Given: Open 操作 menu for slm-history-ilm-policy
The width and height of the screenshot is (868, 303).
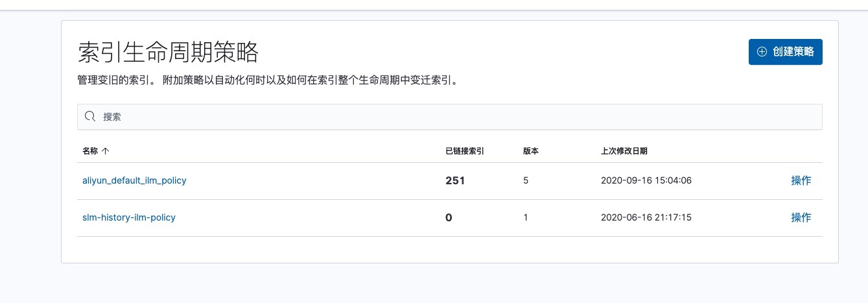Looking at the screenshot, I should click(x=801, y=217).
